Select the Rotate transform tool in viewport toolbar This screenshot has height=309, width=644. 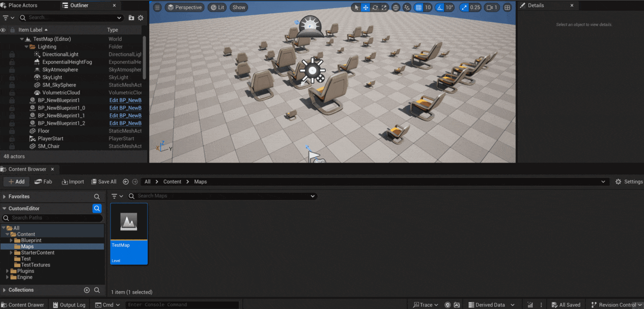coord(375,7)
